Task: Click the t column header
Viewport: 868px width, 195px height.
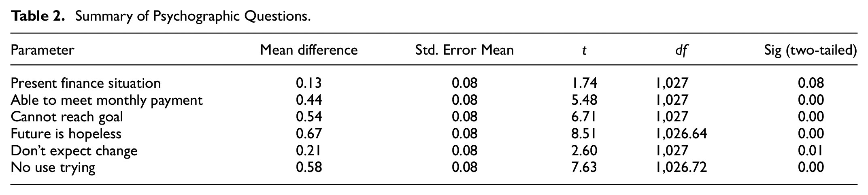Action: (584, 50)
